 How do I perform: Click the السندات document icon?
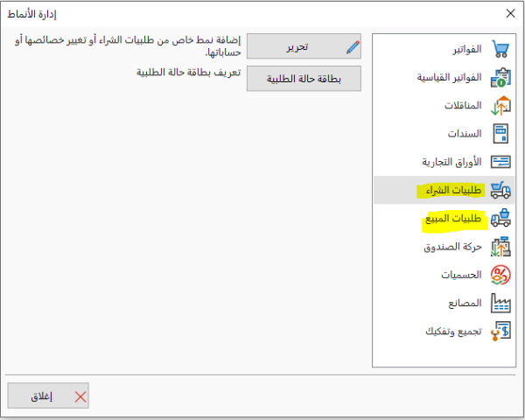(x=500, y=134)
